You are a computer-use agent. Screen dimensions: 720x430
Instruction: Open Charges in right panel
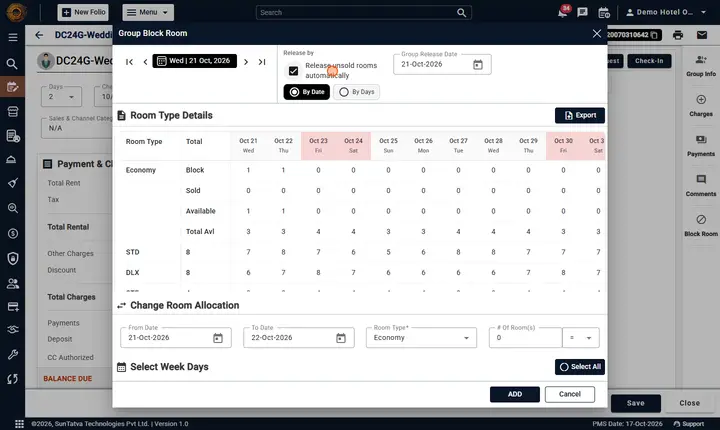[x=701, y=106]
